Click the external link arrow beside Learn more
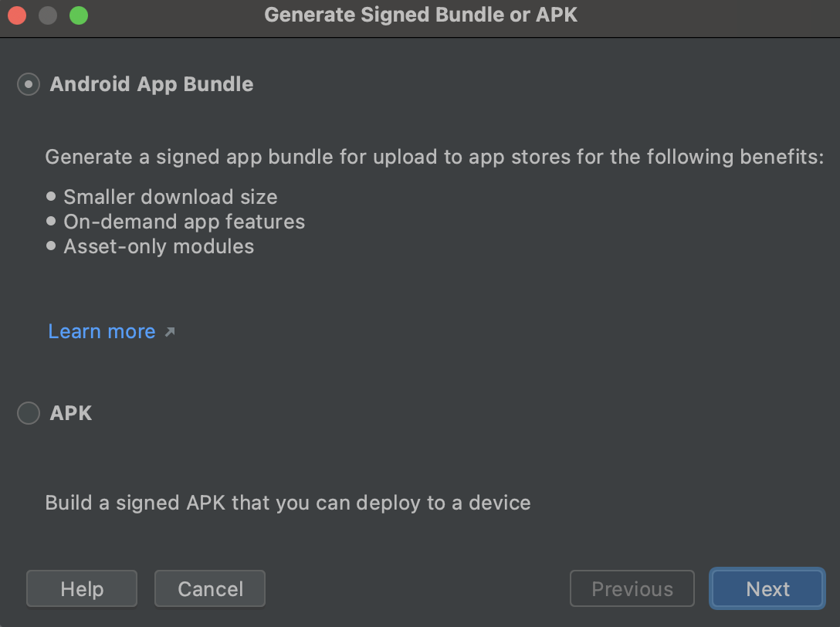Image resolution: width=840 pixels, height=627 pixels. click(x=170, y=332)
